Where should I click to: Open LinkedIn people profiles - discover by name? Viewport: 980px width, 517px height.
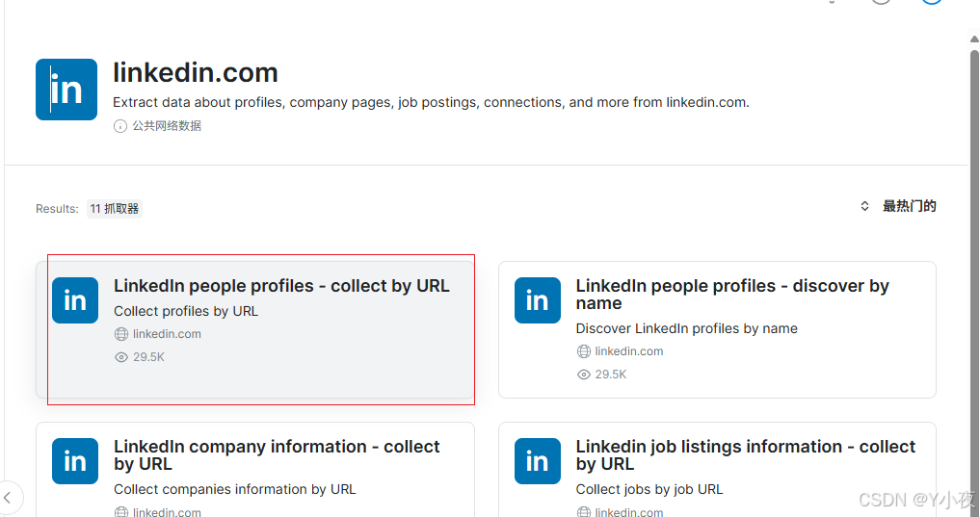(732, 294)
